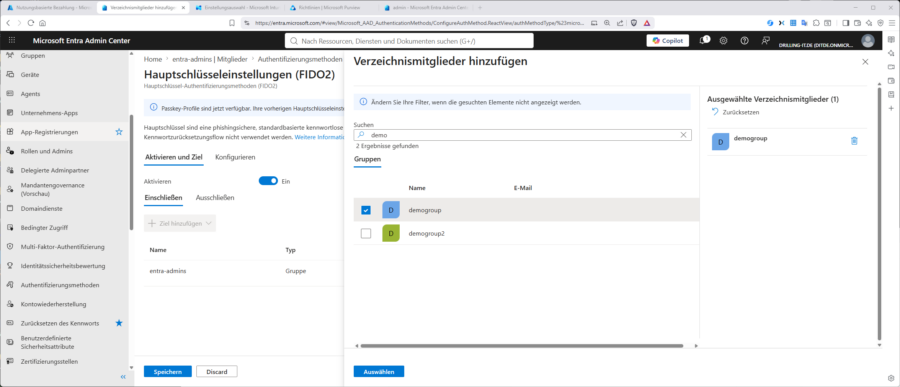
Task: Click the Suchen input field with demo
Action: pos(522,135)
